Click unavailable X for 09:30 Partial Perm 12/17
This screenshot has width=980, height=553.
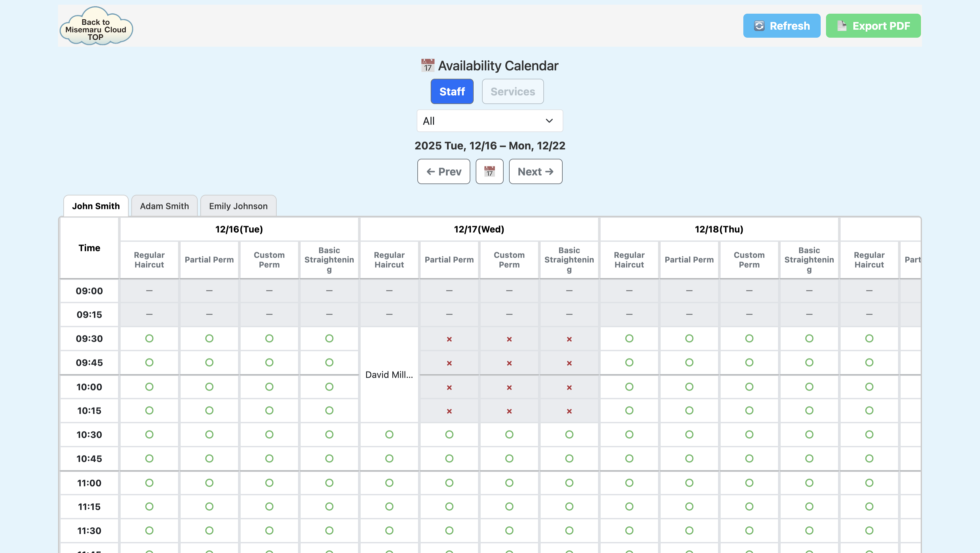coord(449,339)
